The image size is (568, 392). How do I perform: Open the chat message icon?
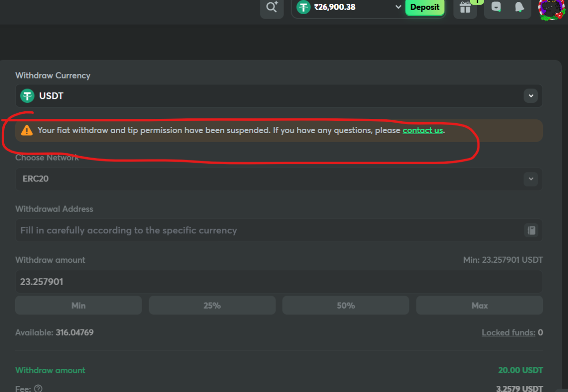(x=496, y=8)
